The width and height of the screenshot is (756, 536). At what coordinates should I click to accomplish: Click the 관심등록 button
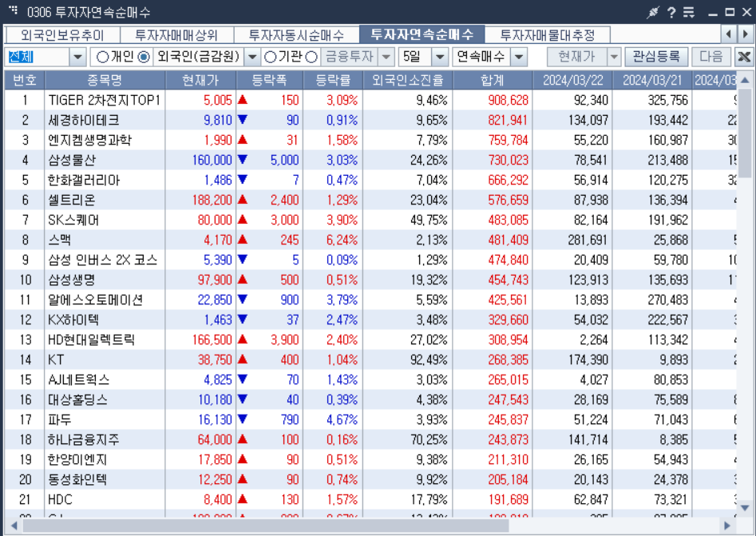655,57
